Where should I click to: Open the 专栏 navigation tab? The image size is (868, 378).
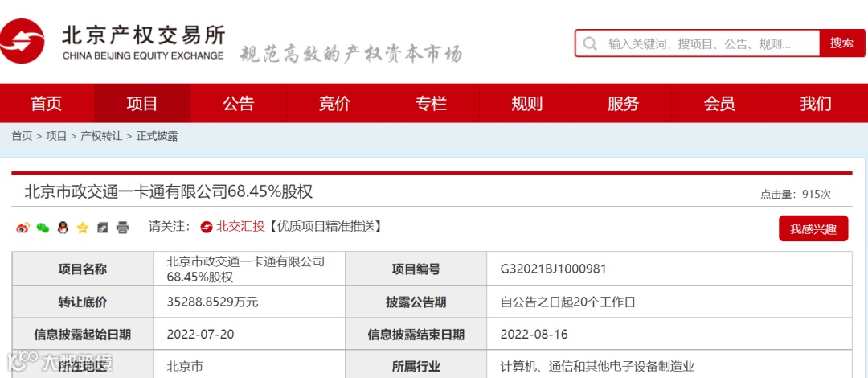432,103
